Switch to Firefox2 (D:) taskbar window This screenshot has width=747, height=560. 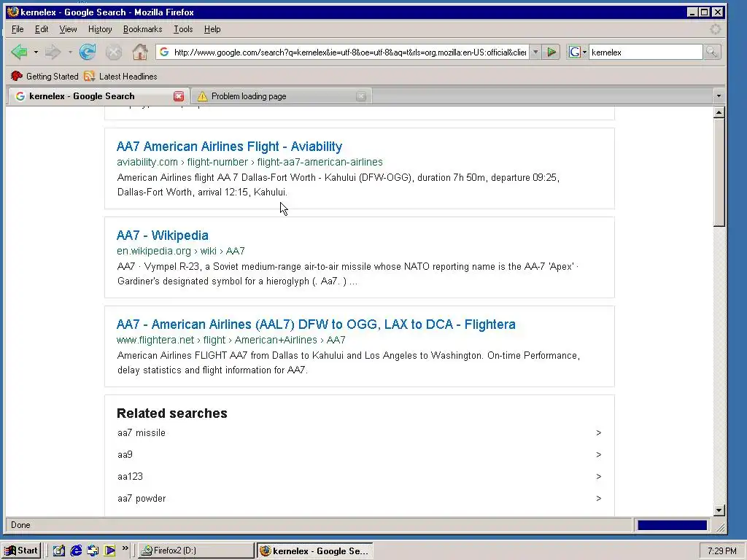pyautogui.click(x=196, y=551)
